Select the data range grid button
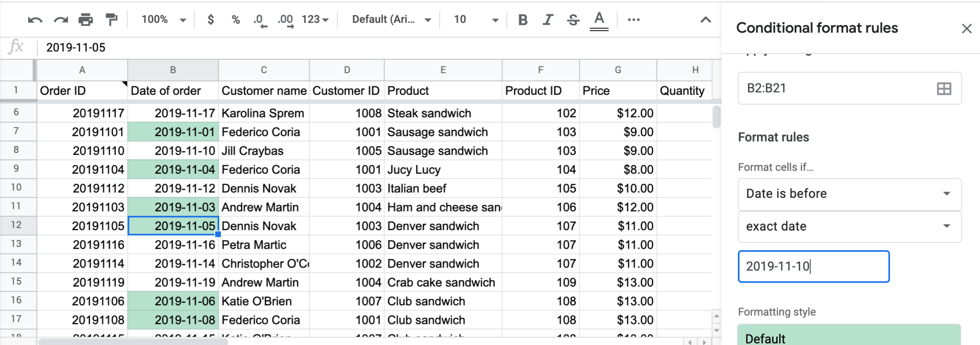Screen dimensions: 980x345 click(944, 89)
